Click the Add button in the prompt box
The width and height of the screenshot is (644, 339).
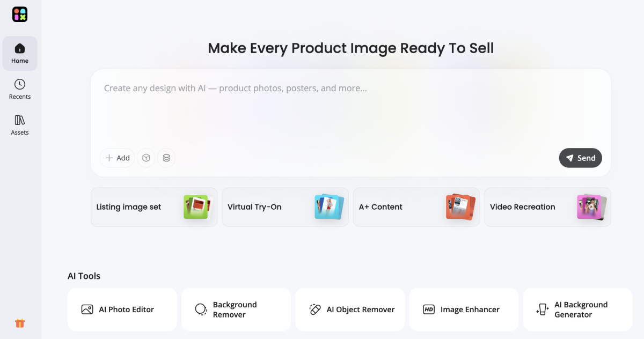[x=116, y=158]
